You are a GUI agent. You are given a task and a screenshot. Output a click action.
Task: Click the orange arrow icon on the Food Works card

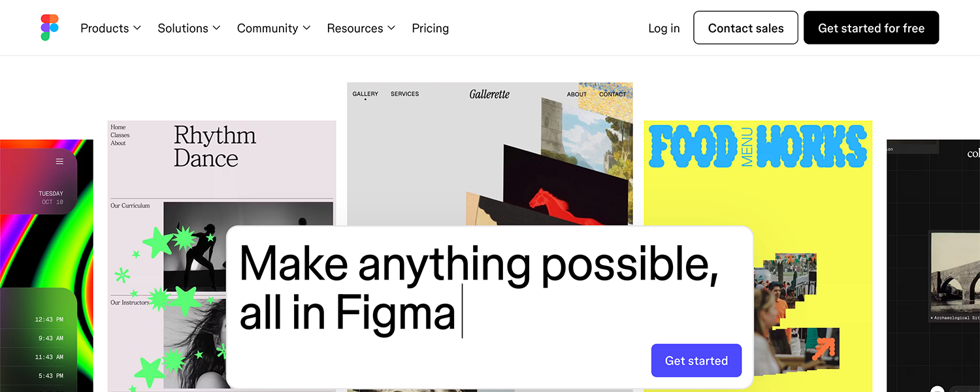coord(823,349)
